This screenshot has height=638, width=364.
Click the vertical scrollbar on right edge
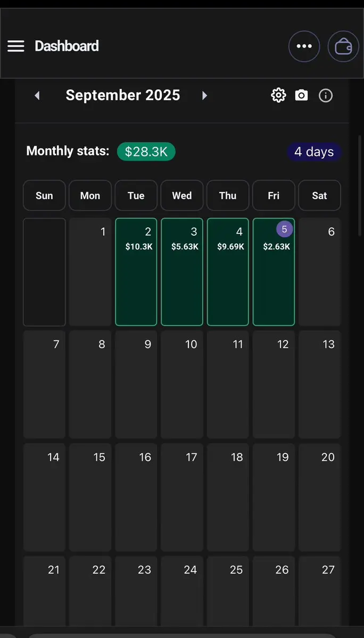(360, 185)
